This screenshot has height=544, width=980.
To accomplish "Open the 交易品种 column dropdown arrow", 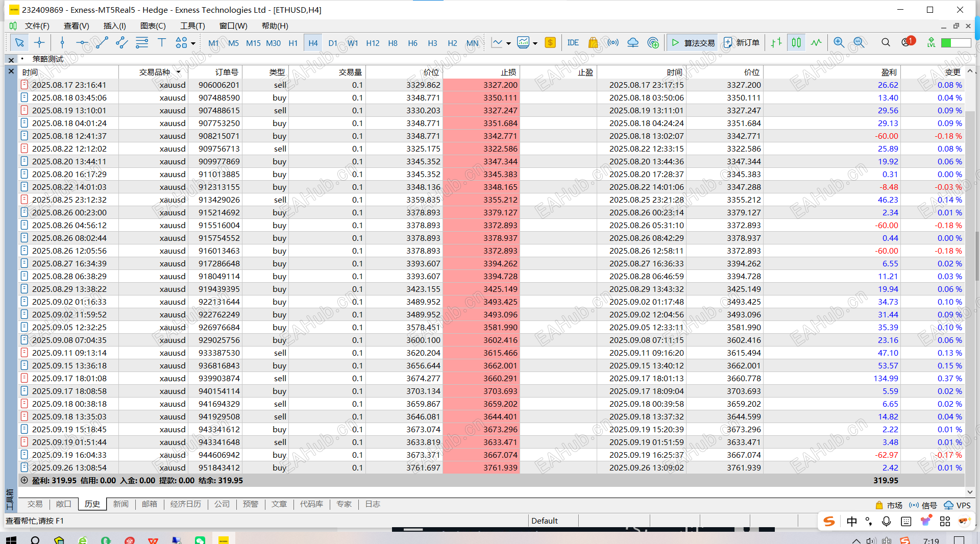I will [x=179, y=72].
